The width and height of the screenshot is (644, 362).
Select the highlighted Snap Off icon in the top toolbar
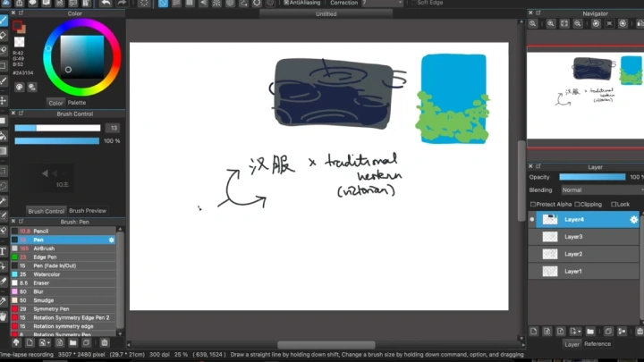pyautogui.click(x=163, y=4)
